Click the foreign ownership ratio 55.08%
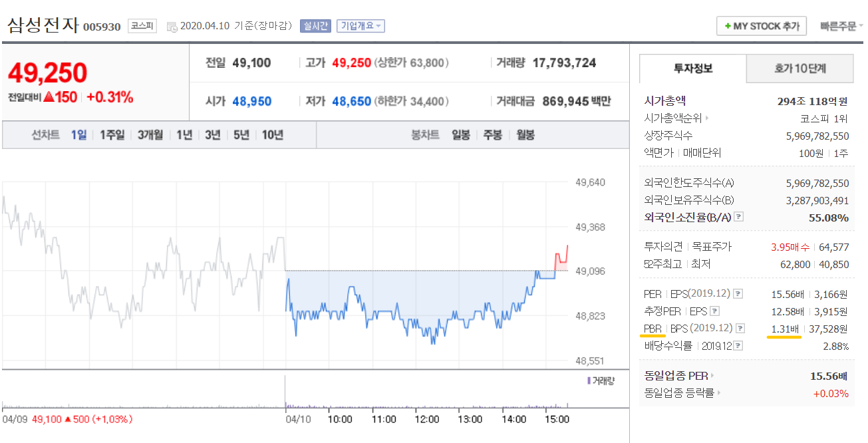The height and width of the screenshot is (443, 868). tap(829, 218)
